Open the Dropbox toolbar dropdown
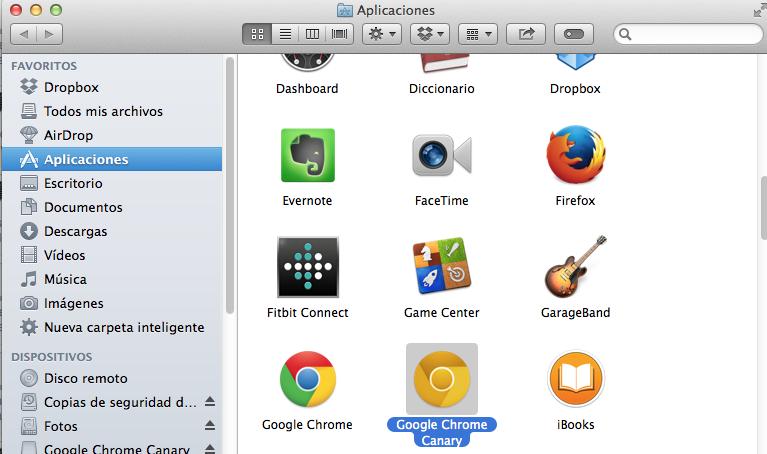This screenshot has height=454, width=767. tap(429, 34)
